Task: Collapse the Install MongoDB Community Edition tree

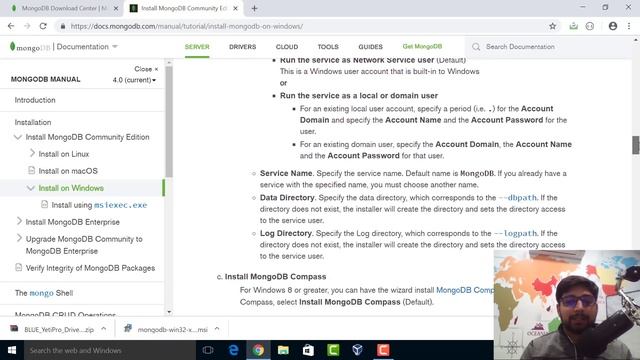Action: 18,137
